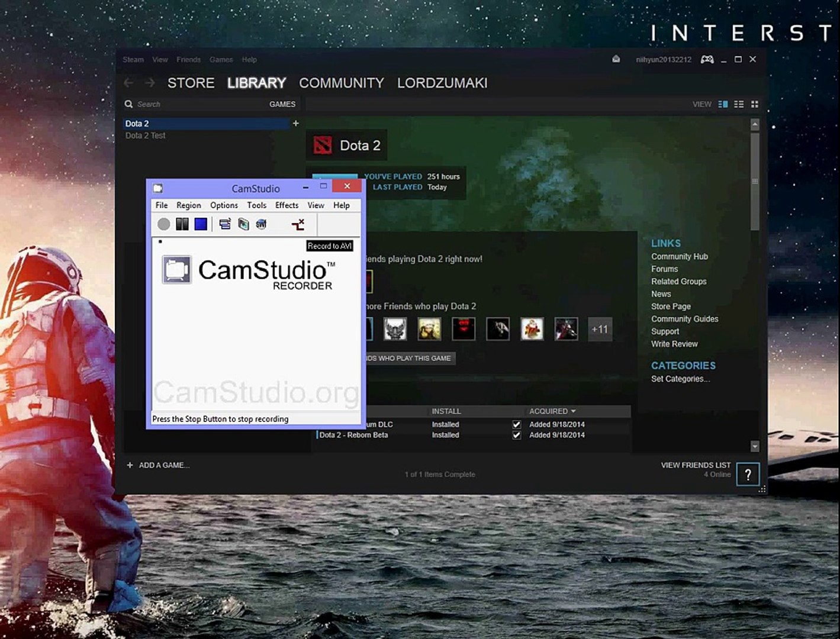Click the Steam scrollbar down arrow
The height and width of the screenshot is (639, 840).
click(x=755, y=446)
